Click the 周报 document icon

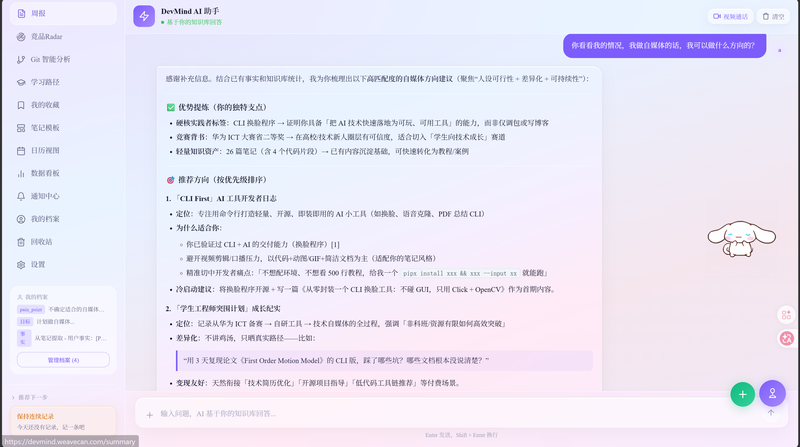click(x=21, y=13)
